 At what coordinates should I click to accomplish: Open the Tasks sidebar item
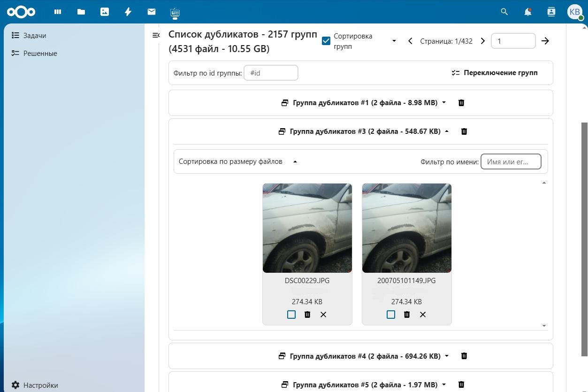click(35, 36)
